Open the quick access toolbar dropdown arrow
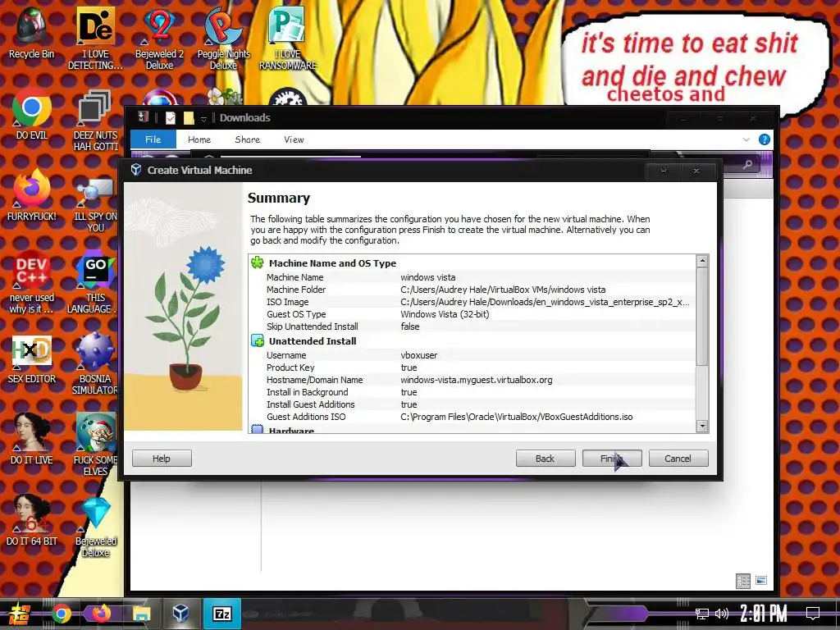The image size is (840, 630). click(203, 118)
